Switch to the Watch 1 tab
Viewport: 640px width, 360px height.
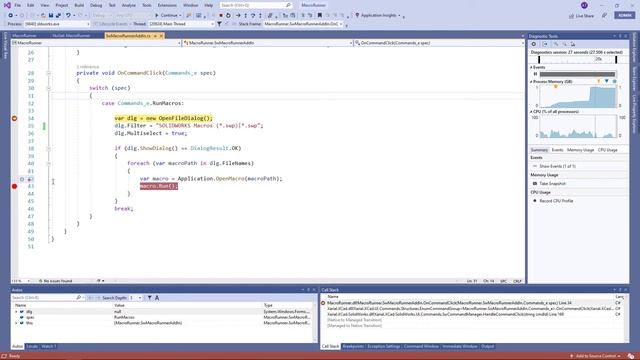(48, 347)
